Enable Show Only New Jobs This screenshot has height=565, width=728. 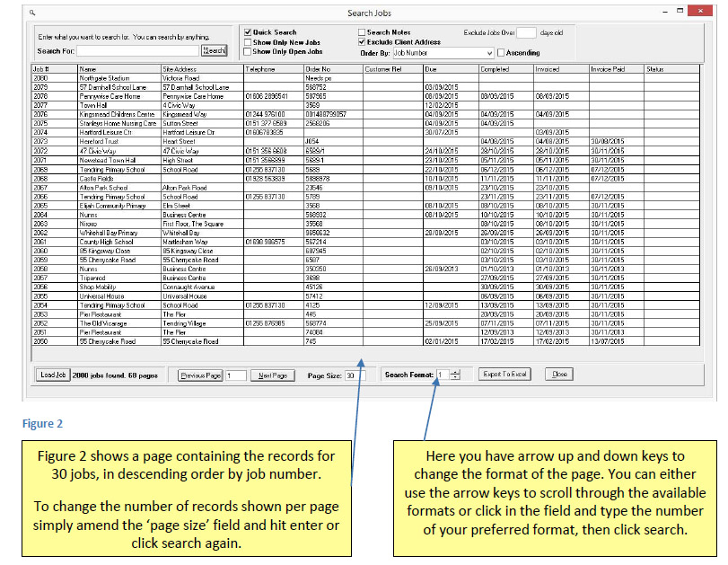click(x=248, y=42)
